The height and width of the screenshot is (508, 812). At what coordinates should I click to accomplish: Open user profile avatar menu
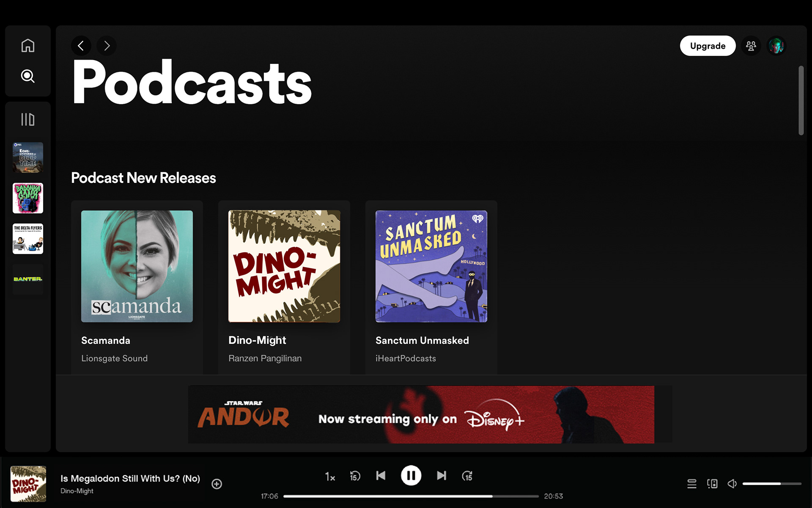(776, 46)
